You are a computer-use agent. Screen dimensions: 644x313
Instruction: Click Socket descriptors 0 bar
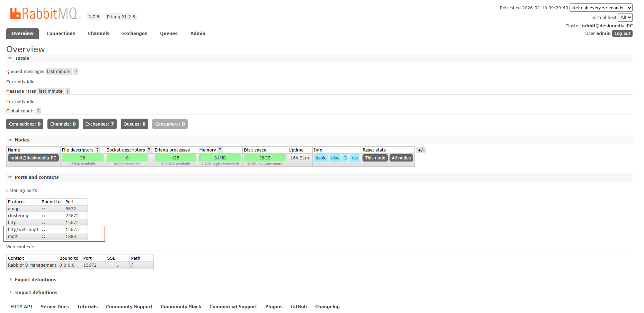coord(127,158)
